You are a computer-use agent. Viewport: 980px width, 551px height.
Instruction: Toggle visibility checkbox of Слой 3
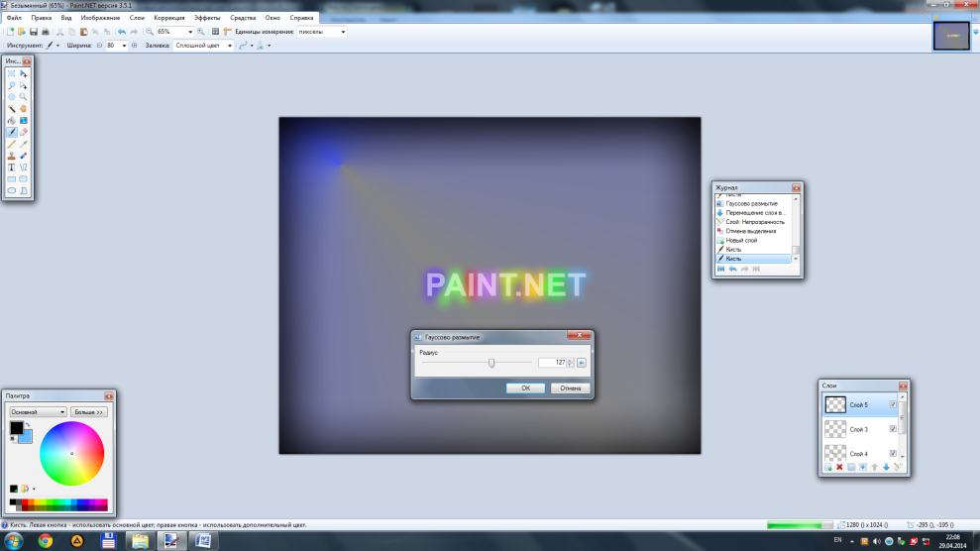coord(893,429)
